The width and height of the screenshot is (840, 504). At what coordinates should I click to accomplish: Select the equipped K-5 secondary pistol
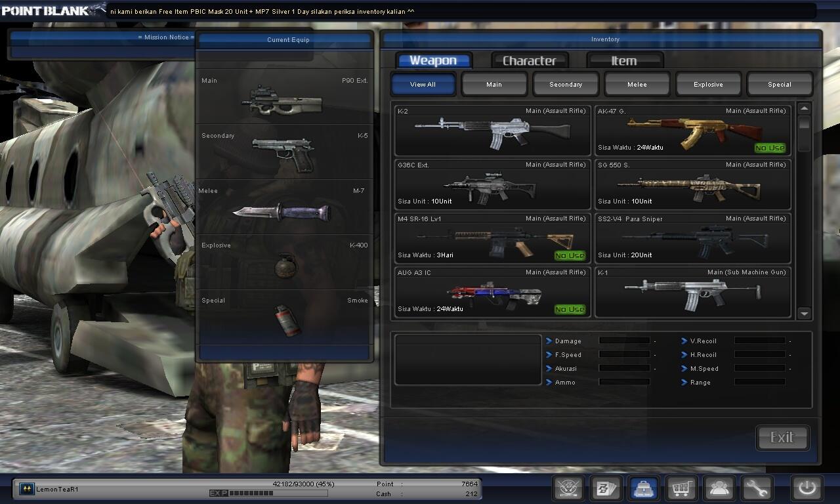[x=285, y=152]
